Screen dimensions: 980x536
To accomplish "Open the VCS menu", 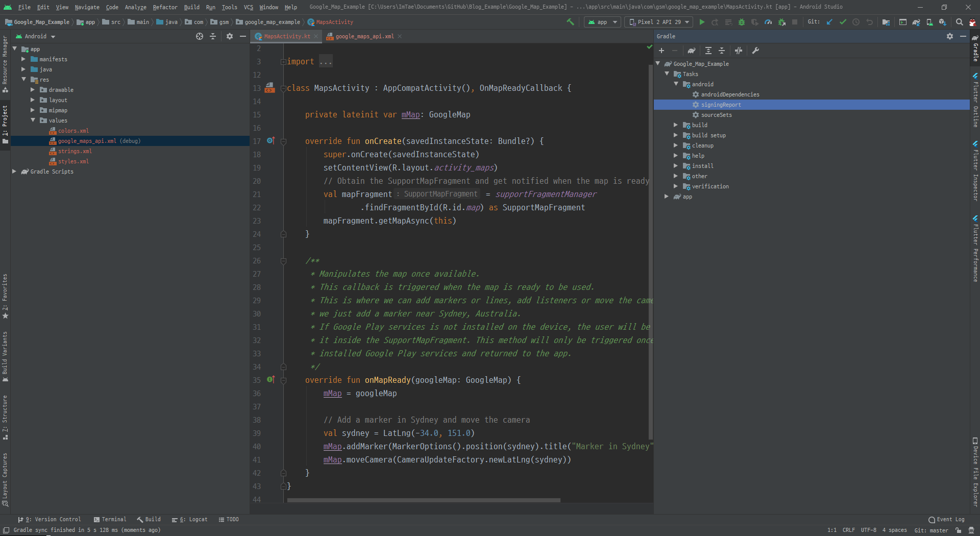I will (249, 7).
